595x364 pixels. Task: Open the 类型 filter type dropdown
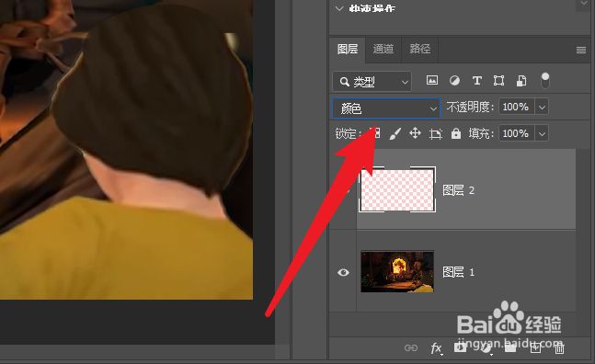(x=372, y=82)
